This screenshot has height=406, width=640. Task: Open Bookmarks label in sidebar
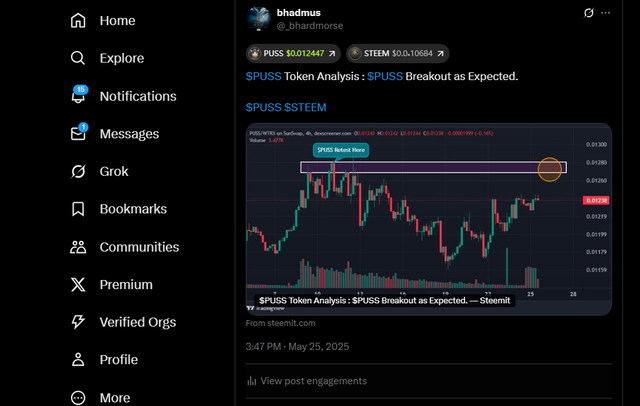pos(133,209)
